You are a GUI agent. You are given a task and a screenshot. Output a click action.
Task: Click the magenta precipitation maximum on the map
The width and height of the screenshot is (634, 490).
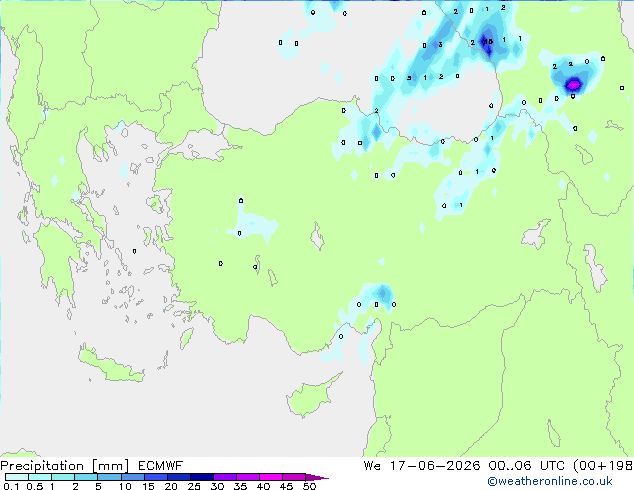click(573, 85)
